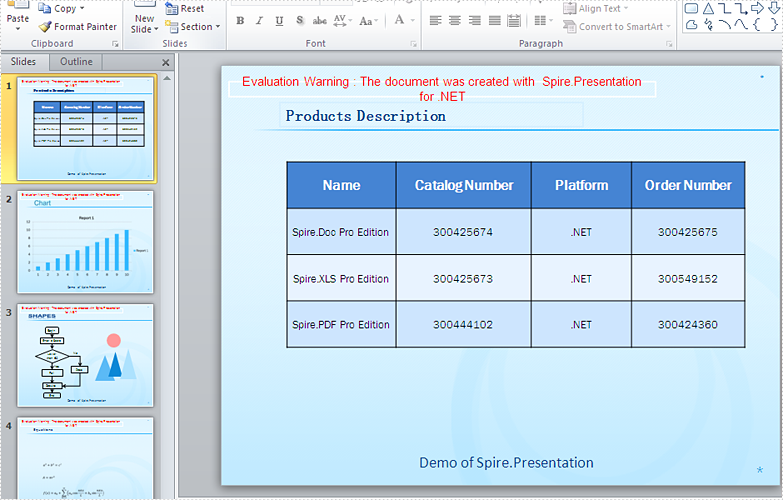
Task: Select the curve shape
Action: pyautogui.click(x=741, y=24)
